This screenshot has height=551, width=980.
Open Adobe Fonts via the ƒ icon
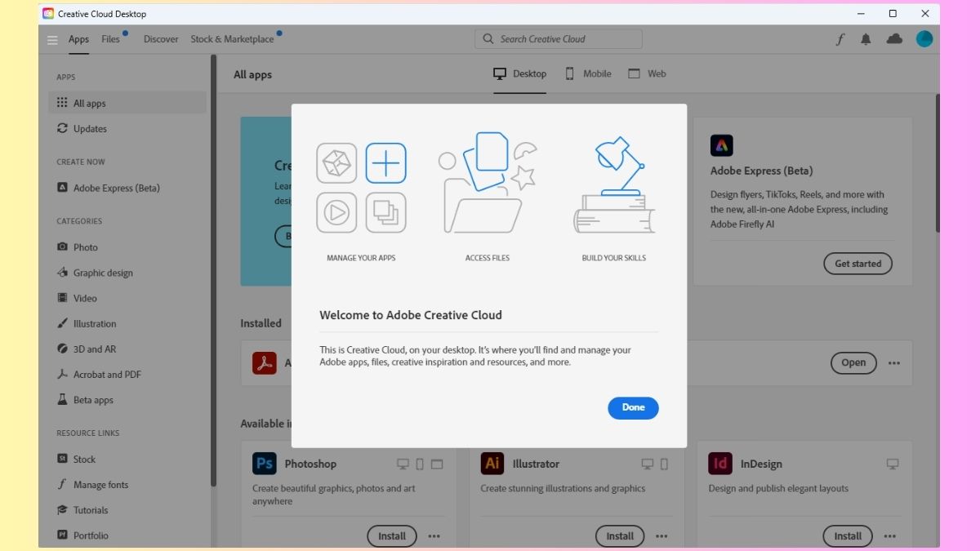[840, 38]
